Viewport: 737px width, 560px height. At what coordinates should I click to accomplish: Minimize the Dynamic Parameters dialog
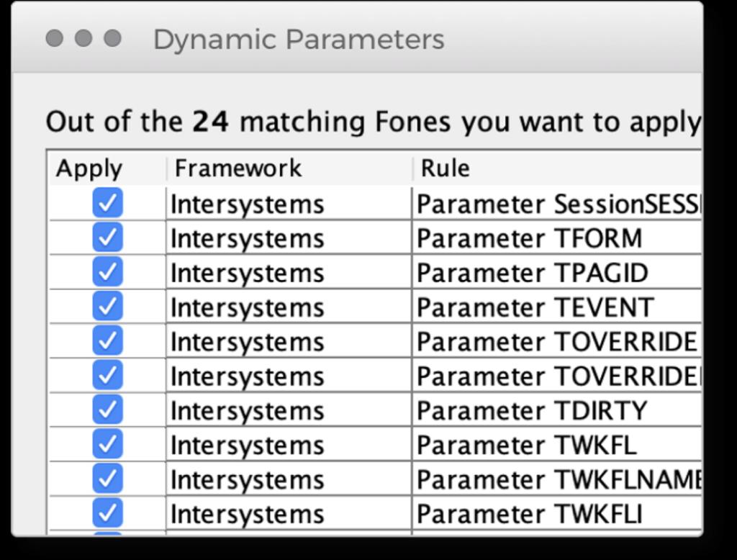tap(83, 38)
